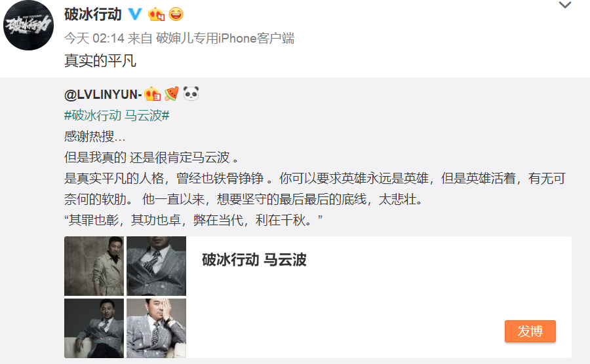The width and height of the screenshot is (590, 364).
Task: Open the 破婶儿专用iPhone客户端 source link
Action: coord(225,38)
